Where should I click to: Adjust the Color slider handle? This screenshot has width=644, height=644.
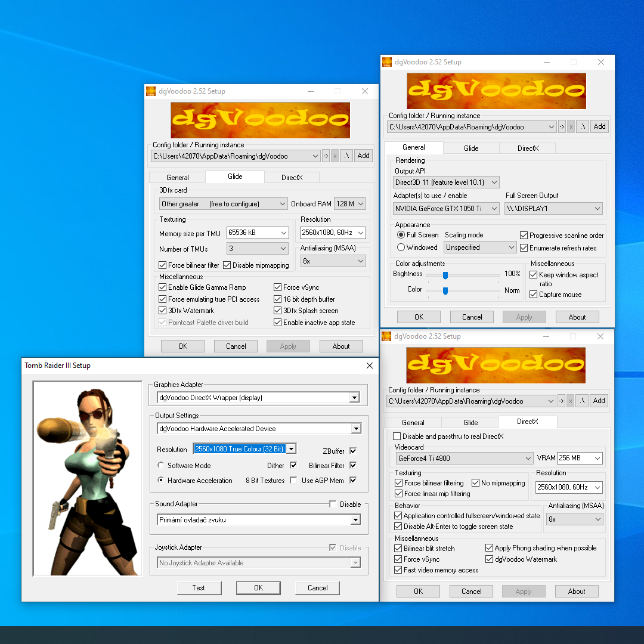point(445,291)
